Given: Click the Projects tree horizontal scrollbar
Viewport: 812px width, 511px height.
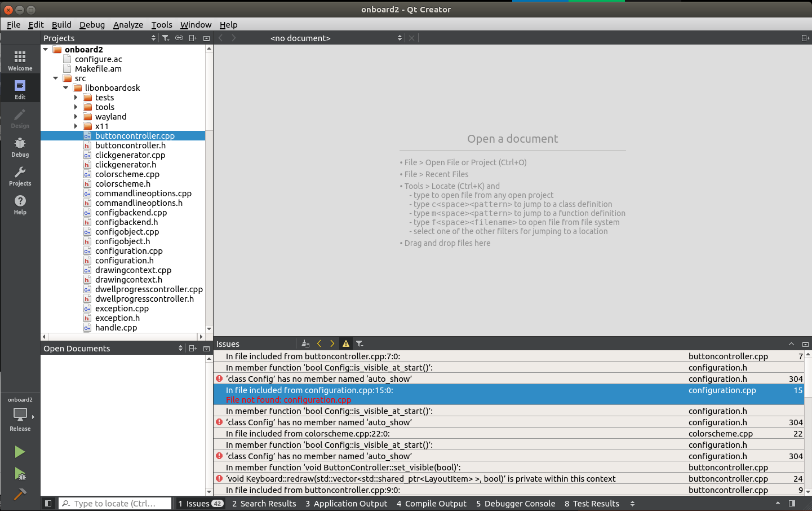Looking at the screenshot, I should pos(122,337).
